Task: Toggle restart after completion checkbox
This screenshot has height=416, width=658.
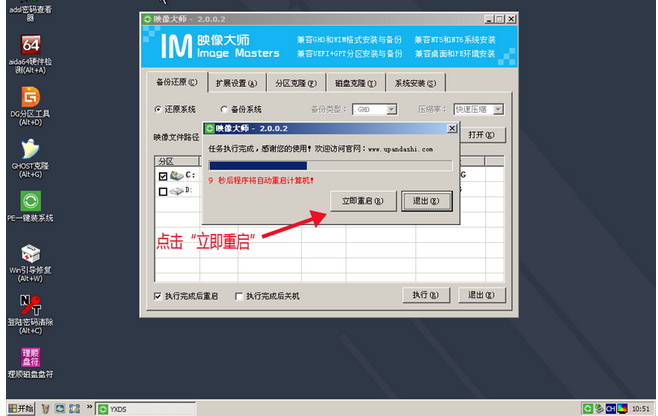Action: [x=158, y=296]
